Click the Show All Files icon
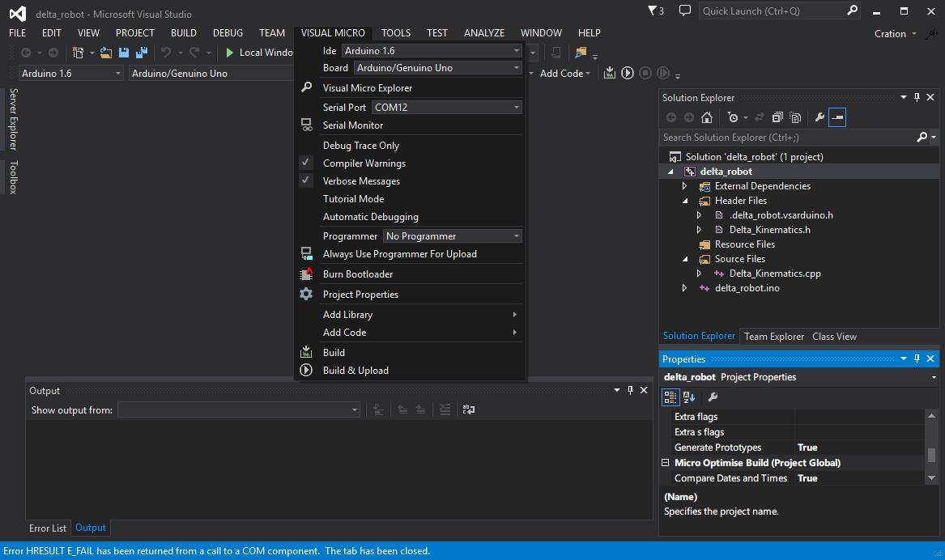The image size is (945, 560). click(795, 117)
